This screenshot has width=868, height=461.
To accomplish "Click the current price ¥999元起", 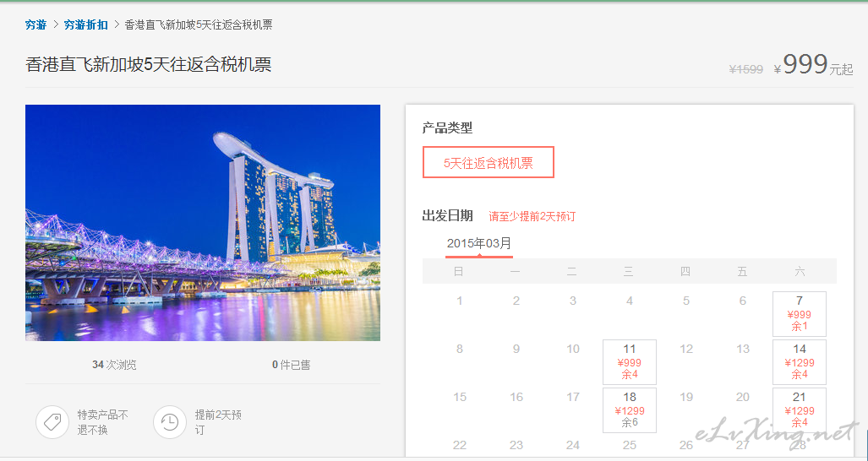I will [x=813, y=65].
